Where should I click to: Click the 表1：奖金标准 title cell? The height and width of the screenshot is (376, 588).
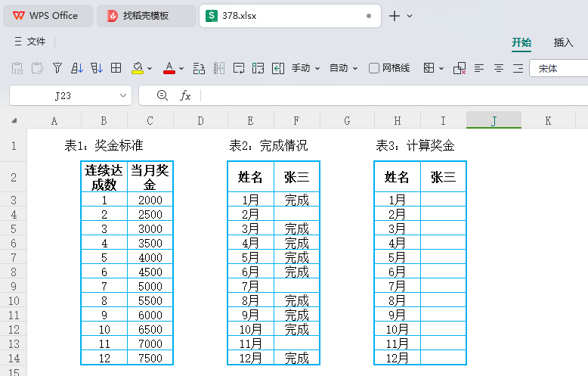point(104,145)
